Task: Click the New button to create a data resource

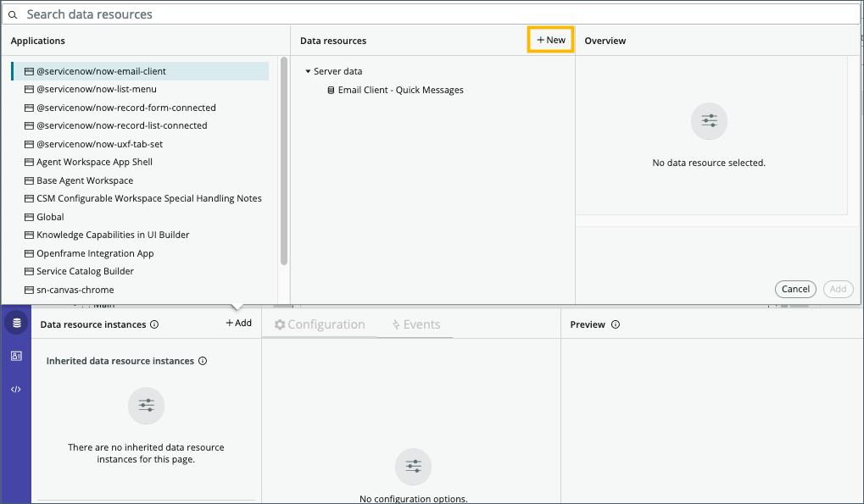Action: pos(549,40)
